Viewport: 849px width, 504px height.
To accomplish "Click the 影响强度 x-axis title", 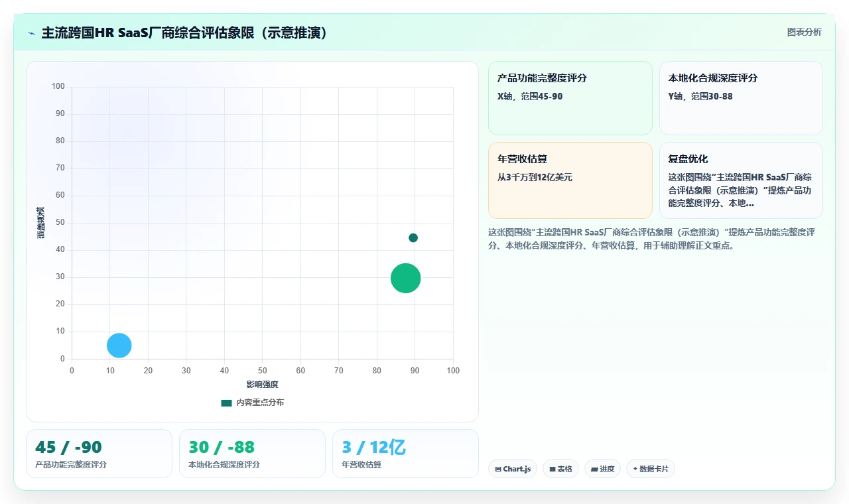I will (262, 385).
